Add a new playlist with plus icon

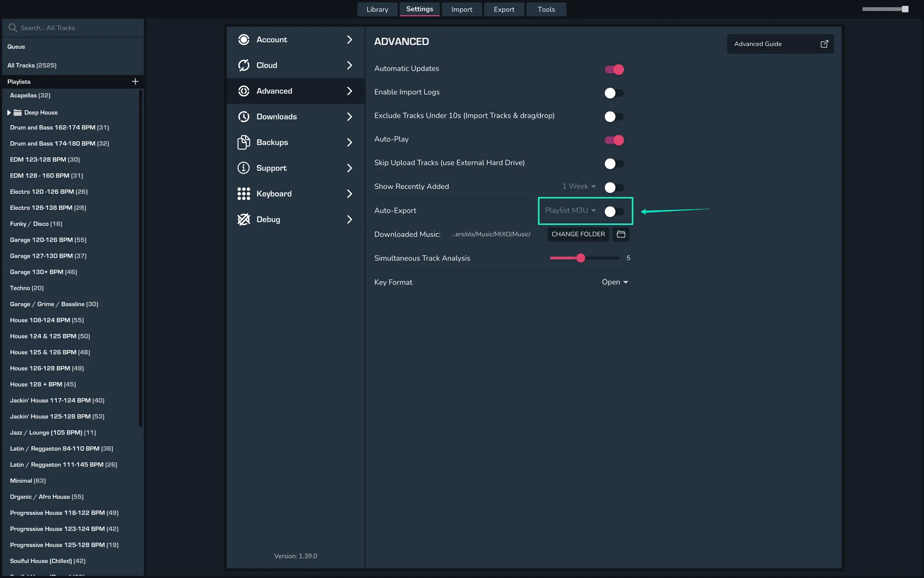135,81
